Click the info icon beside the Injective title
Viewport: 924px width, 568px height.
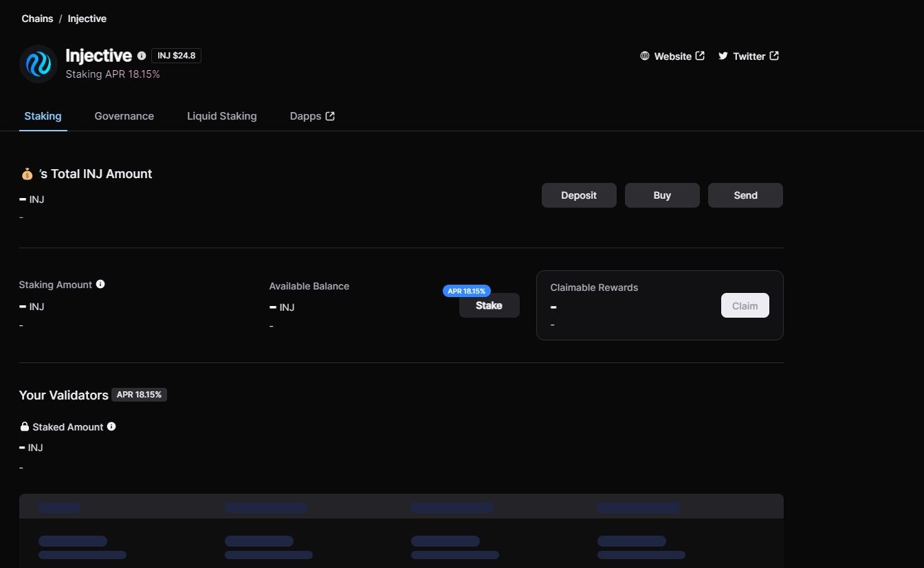[x=142, y=56]
